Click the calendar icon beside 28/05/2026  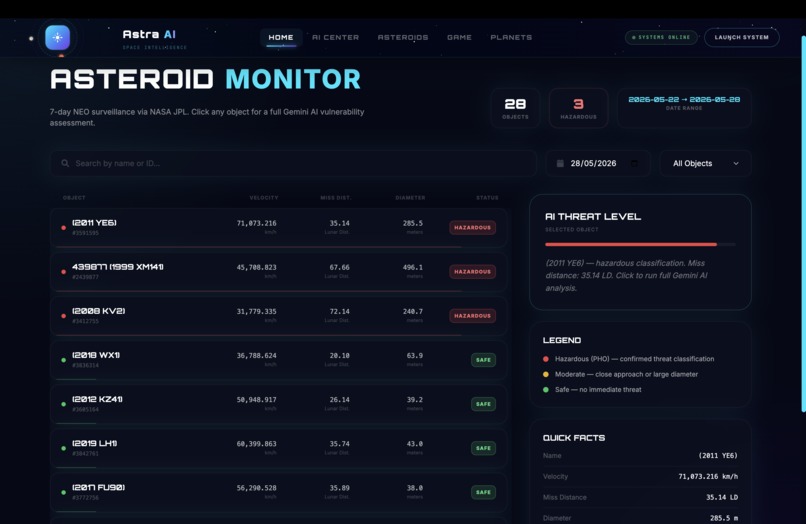coord(560,163)
